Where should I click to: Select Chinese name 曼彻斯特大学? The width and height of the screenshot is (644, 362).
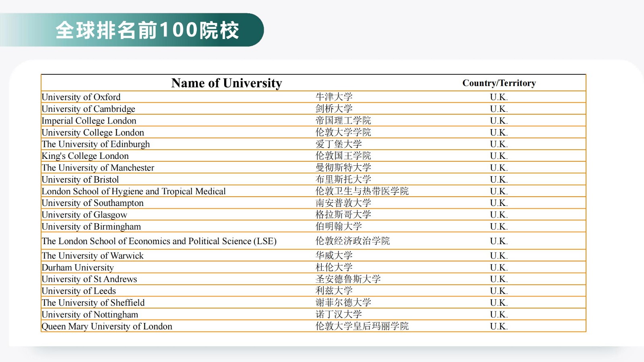click(x=343, y=167)
